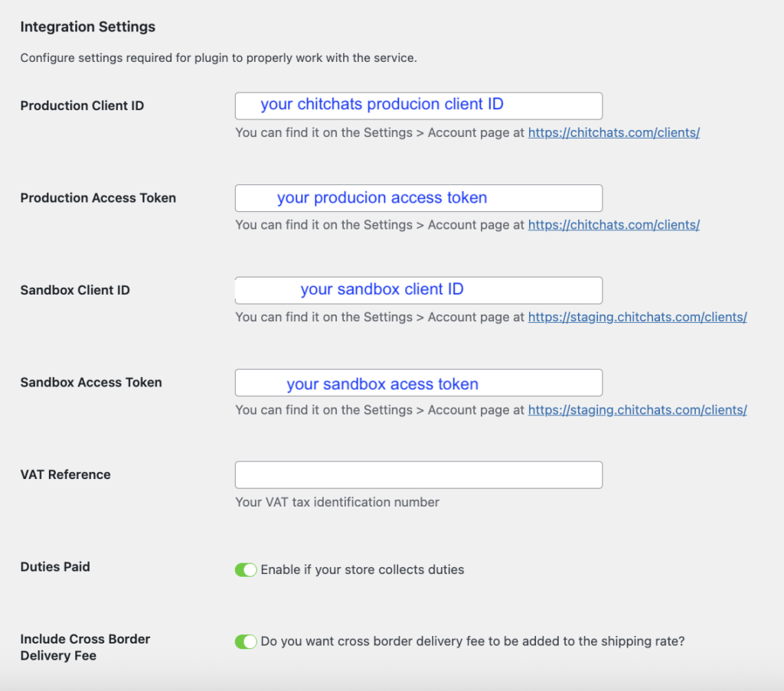This screenshot has width=784, height=691.
Task: Open staging.chitchats.com link under Sandbox Access Token
Action: 637,409
